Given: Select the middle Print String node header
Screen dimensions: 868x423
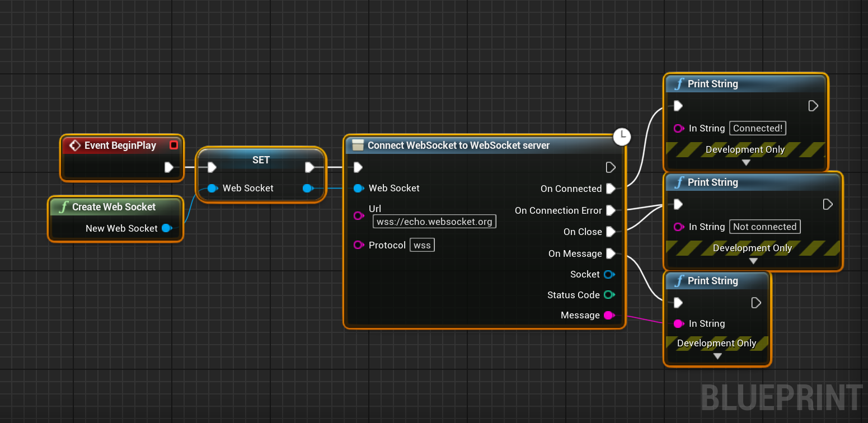Looking at the screenshot, I should (753, 182).
